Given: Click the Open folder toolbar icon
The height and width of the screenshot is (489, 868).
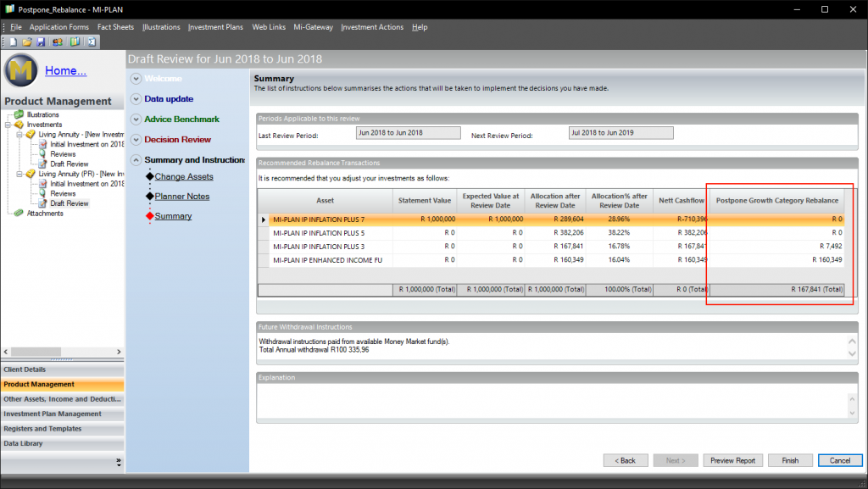Looking at the screenshot, I should pyautogui.click(x=27, y=41).
